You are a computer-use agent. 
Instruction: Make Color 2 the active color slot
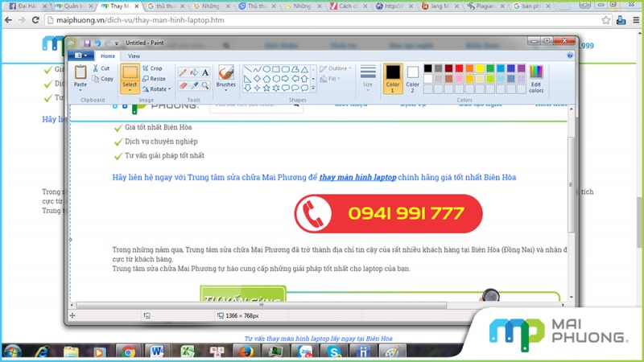(x=413, y=79)
